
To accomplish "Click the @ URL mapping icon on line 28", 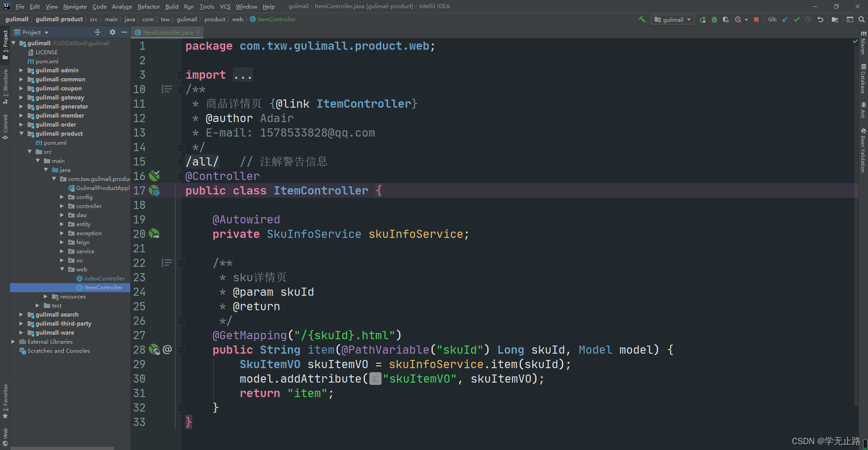I will pos(167,349).
